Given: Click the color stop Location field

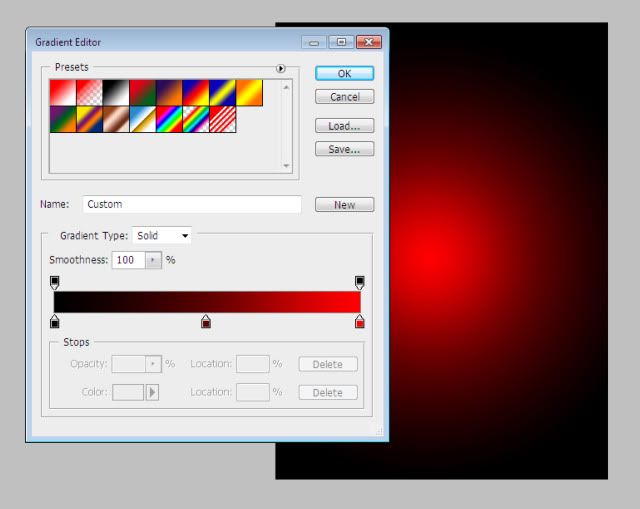Looking at the screenshot, I should point(253,392).
